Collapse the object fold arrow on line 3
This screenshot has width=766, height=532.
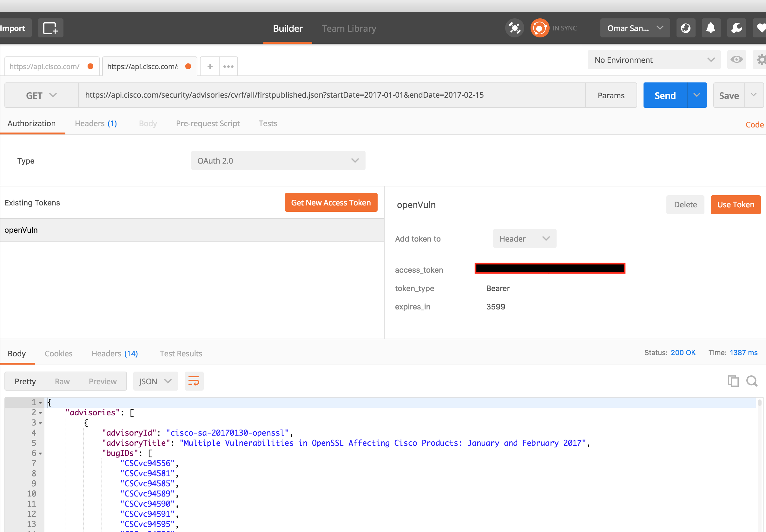pyautogui.click(x=40, y=423)
